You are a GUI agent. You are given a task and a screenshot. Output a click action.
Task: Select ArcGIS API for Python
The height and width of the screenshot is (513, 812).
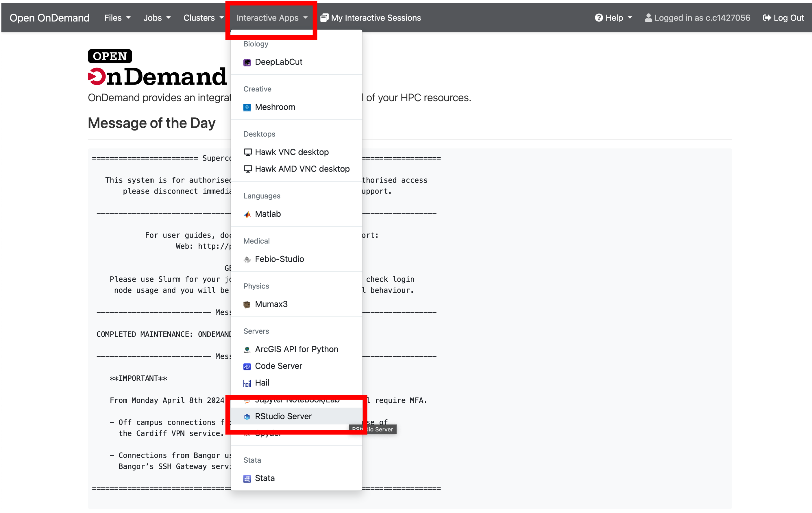point(296,349)
